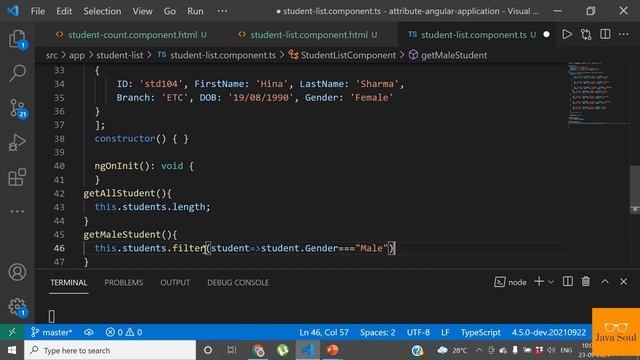Image resolution: width=640 pixels, height=360 pixels.
Task: Open the Explorer view in activity bar
Action: coord(17,39)
